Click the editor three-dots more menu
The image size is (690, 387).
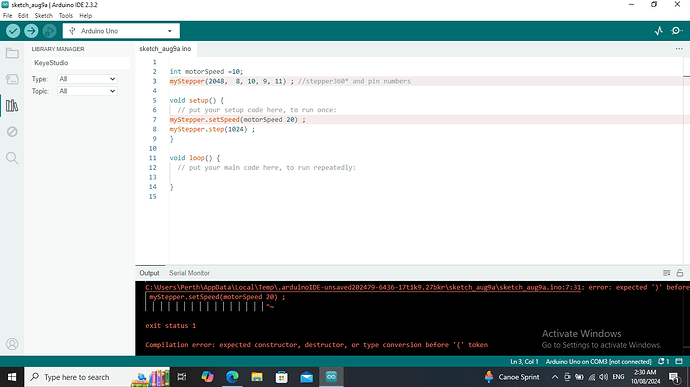pos(679,49)
